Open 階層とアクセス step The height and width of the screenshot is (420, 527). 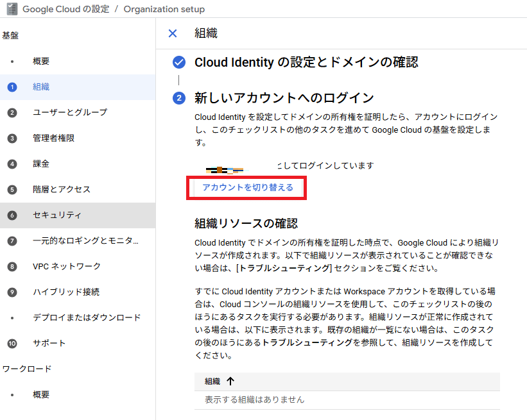pyautogui.click(x=78, y=190)
